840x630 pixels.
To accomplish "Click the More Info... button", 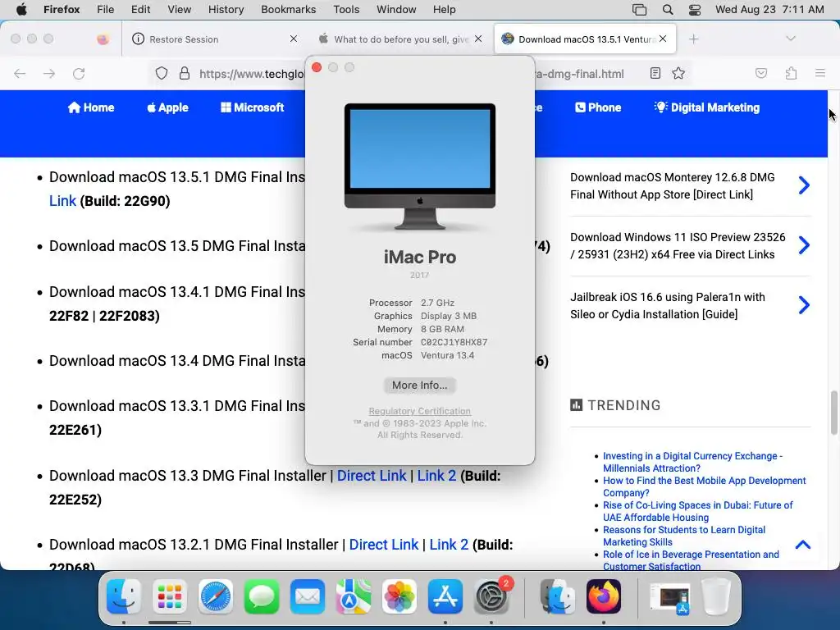I will click(x=419, y=386).
